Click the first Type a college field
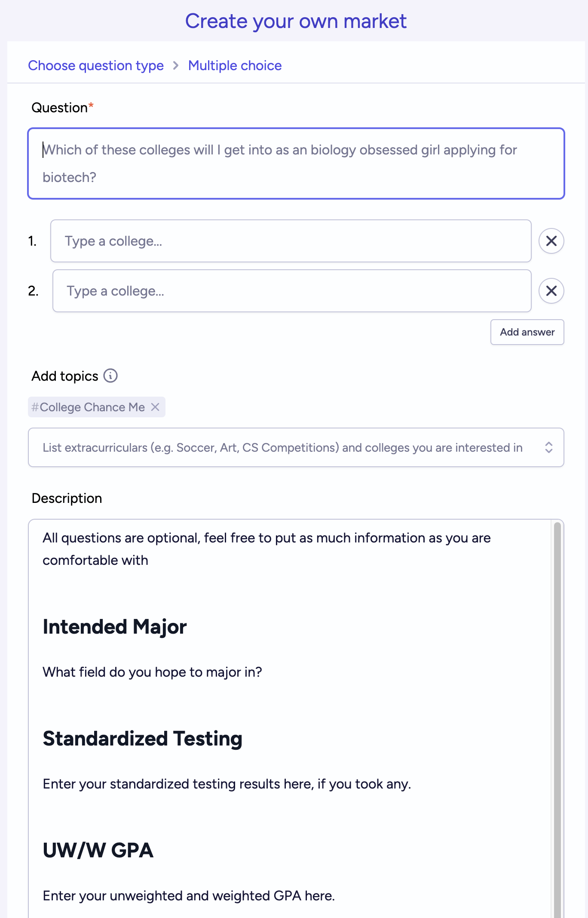 pos(291,241)
